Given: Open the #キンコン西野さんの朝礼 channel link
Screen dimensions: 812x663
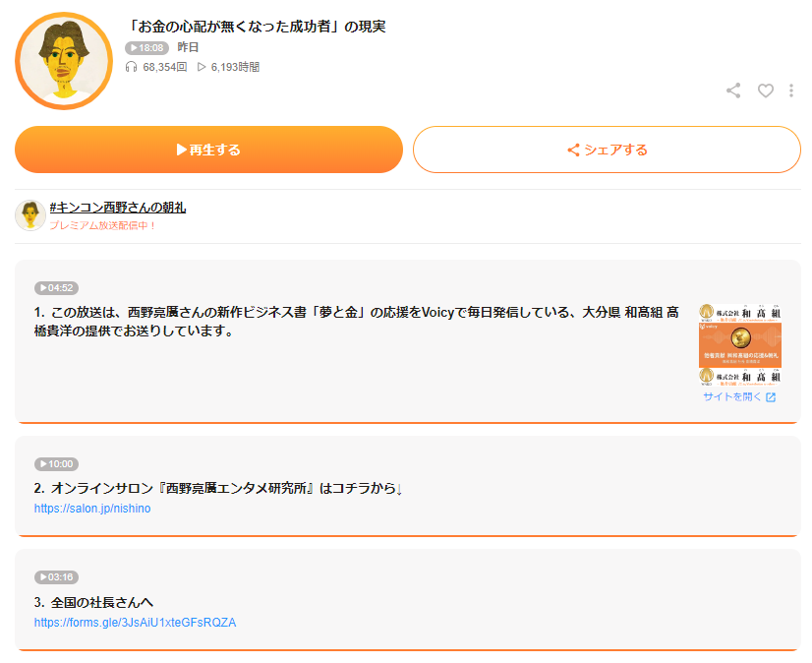Looking at the screenshot, I should tap(118, 208).
